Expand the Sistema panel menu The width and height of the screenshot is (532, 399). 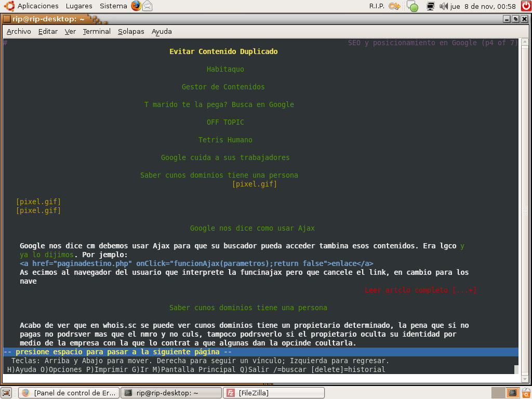coord(113,6)
